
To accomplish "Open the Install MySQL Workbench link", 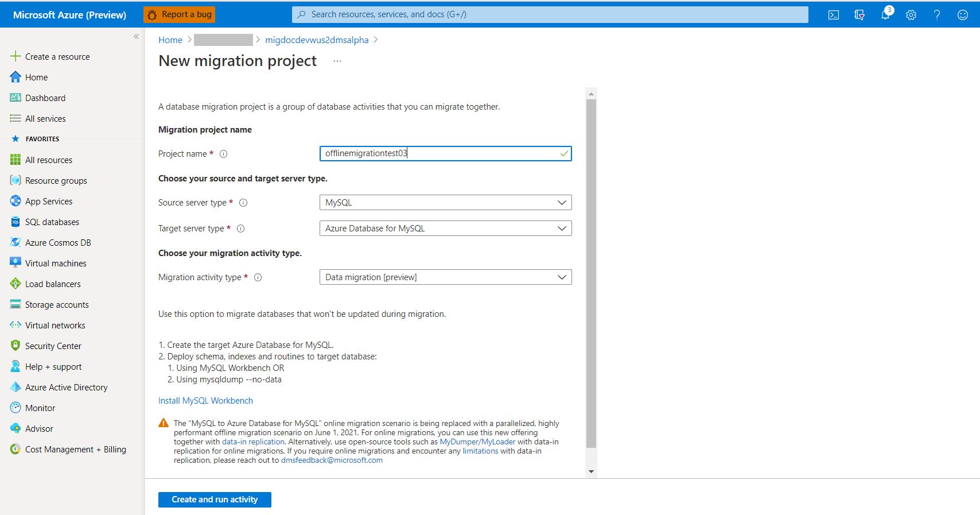I will pyautogui.click(x=205, y=401).
